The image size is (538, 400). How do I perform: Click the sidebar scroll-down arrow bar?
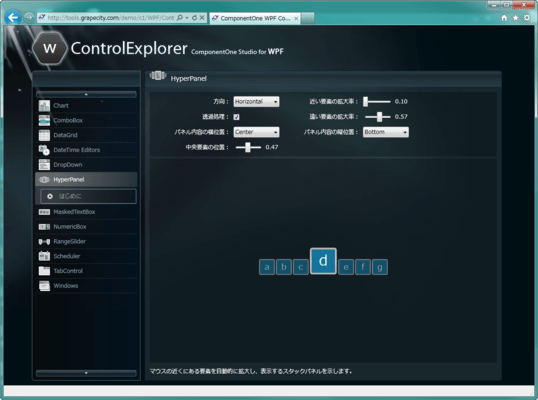(86, 373)
